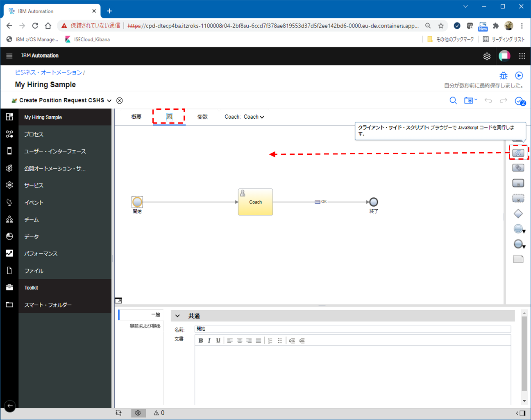Toggle the right side panel icon
Viewport: 531px width, 420px height.
521,413
